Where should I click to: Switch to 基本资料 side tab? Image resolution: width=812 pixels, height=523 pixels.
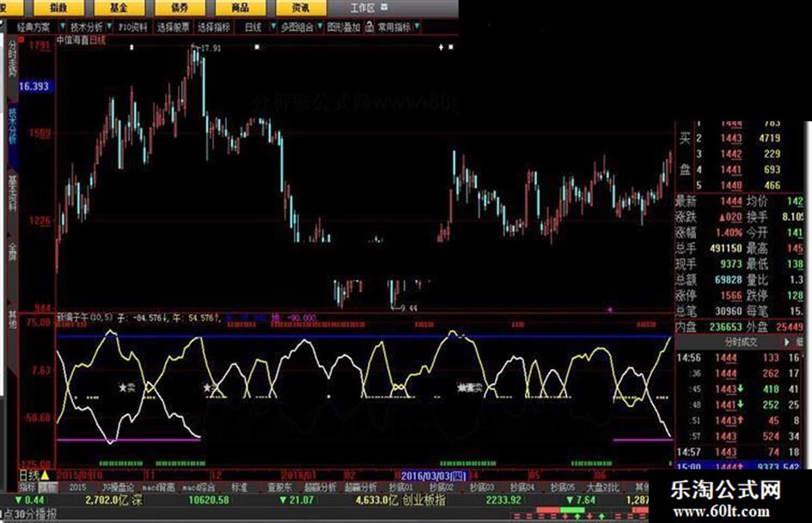point(12,192)
